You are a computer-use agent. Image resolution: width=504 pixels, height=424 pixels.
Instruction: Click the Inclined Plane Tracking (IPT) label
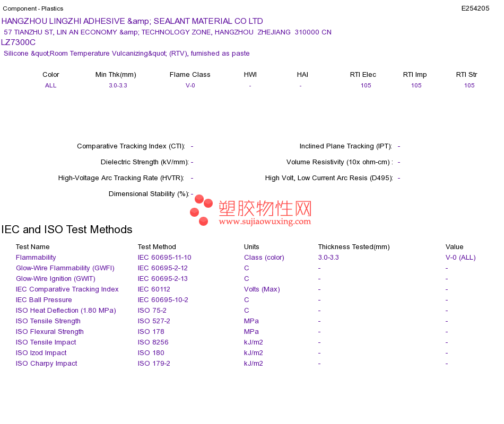(x=346, y=146)
